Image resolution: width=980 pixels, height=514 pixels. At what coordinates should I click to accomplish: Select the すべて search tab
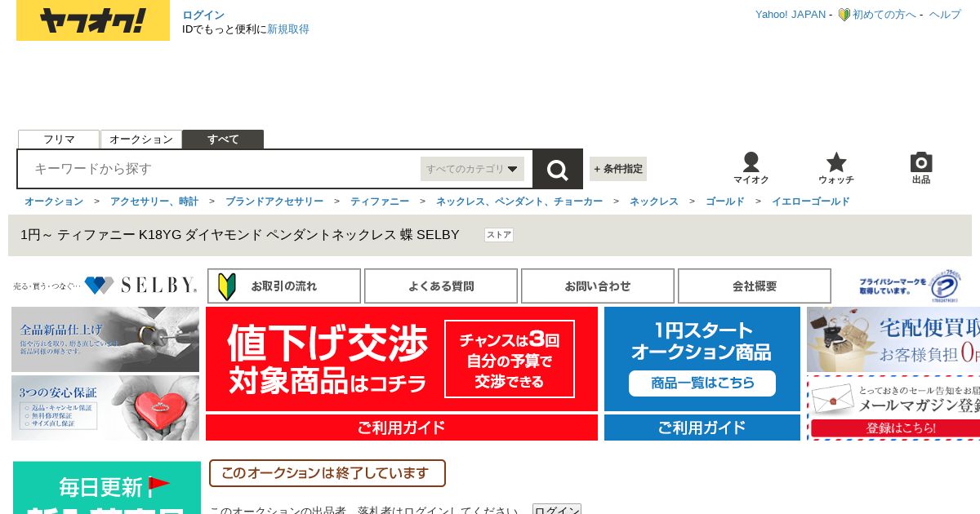coord(223,140)
